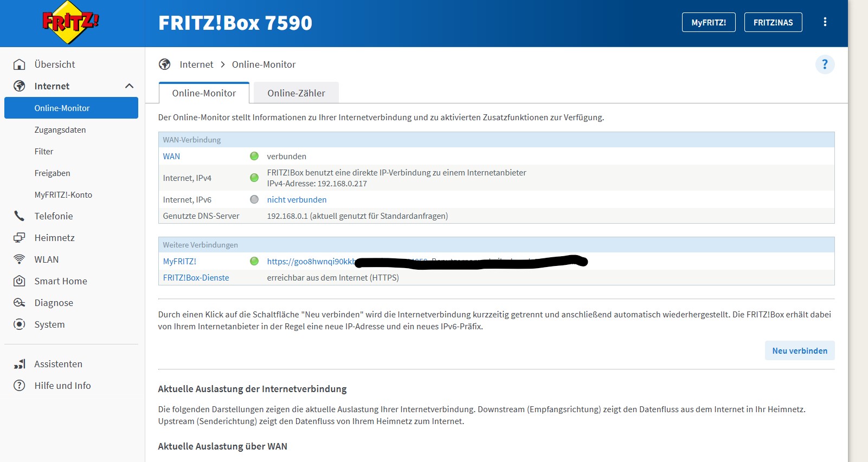
Task: Click the MyFRITZ! link in Weitere Verbindungen
Action: [179, 261]
